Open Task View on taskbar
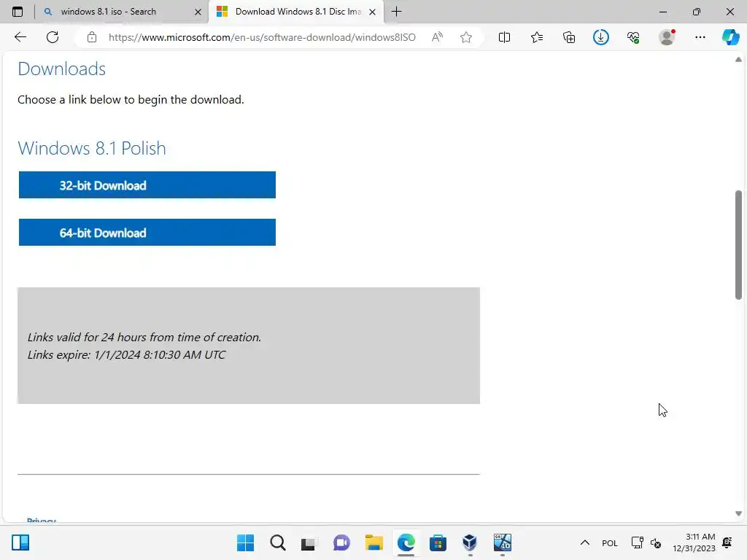The width and height of the screenshot is (747, 560). click(309, 542)
